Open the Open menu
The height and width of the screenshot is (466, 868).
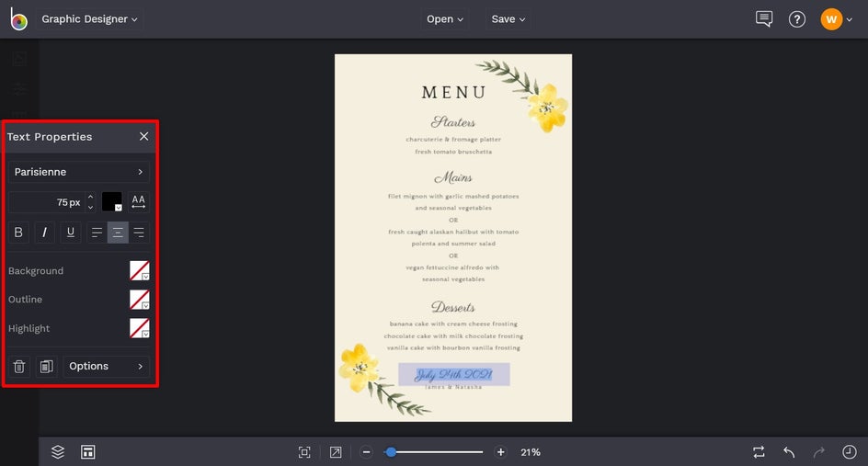pyautogui.click(x=444, y=18)
